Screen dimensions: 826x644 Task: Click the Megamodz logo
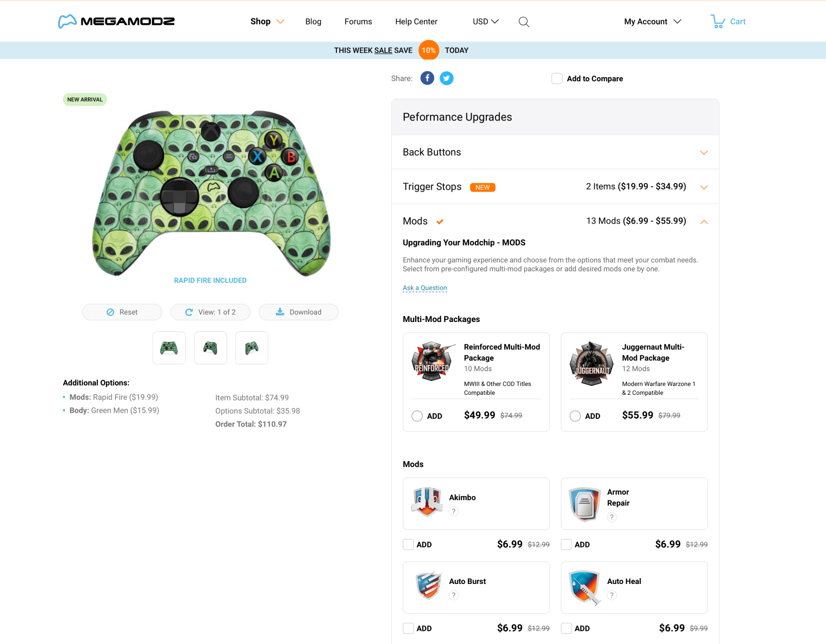pos(116,21)
